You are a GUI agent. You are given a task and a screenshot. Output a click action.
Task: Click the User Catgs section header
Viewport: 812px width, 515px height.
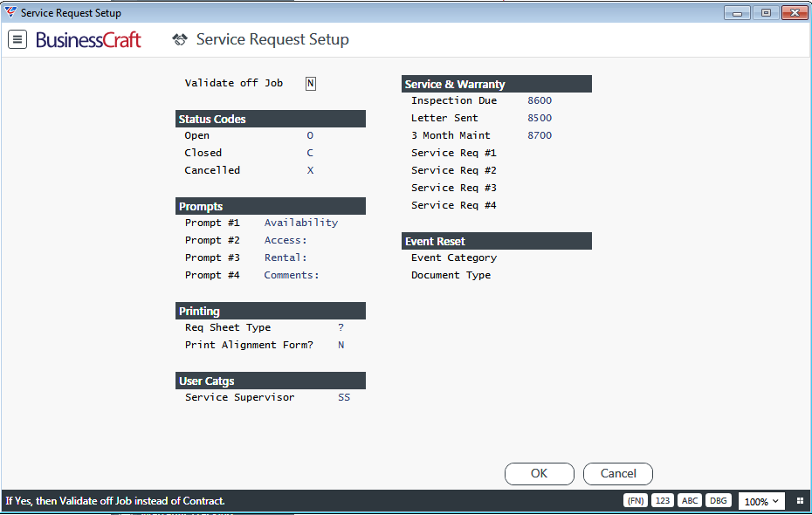click(x=271, y=381)
